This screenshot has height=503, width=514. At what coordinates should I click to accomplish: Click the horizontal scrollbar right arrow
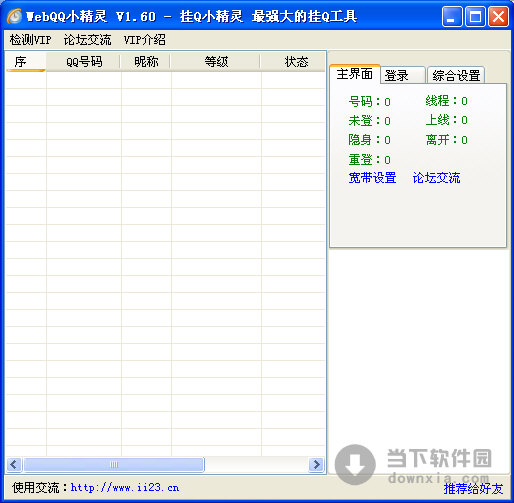click(x=316, y=464)
